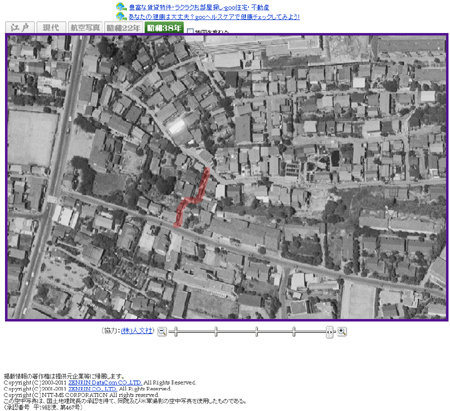
Task: Switch to the 江戸 map tab
Action: click(20, 27)
